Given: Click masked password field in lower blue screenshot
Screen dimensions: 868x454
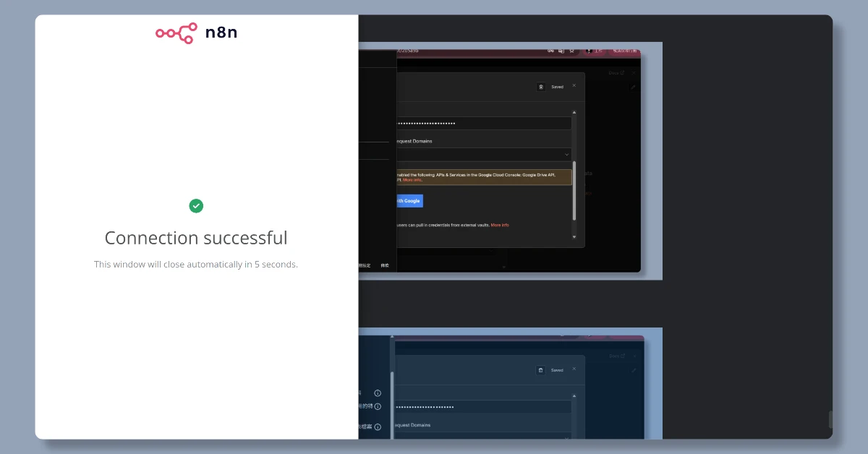Looking at the screenshot, I should tap(483, 407).
